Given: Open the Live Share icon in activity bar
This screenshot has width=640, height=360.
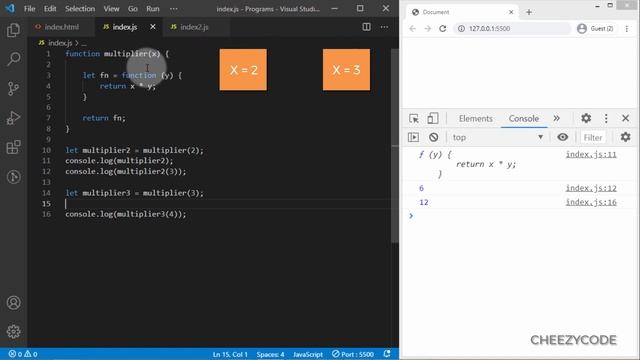Looking at the screenshot, I should (x=13, y=177).
